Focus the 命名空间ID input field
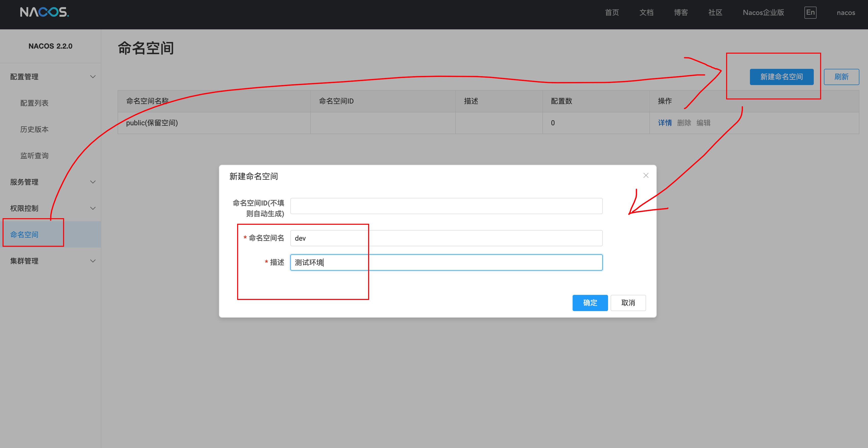The image size is (868, 448). 446,206
